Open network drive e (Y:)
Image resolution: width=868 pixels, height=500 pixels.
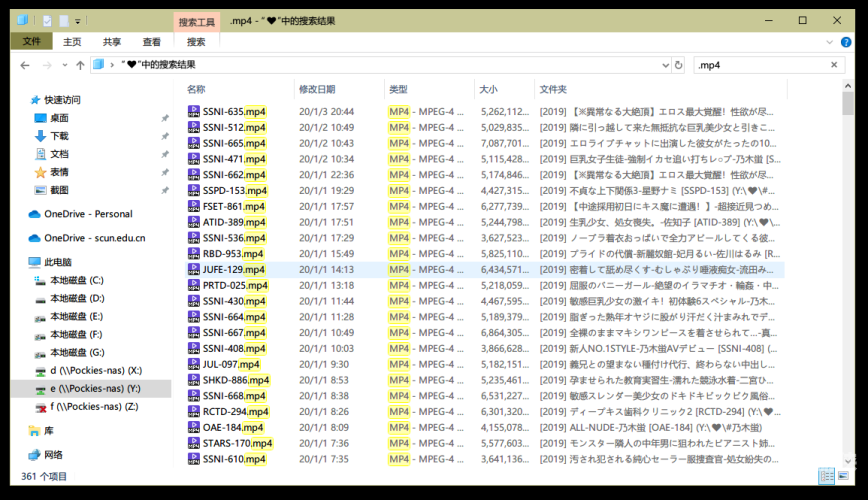click(x=95, y=389)
